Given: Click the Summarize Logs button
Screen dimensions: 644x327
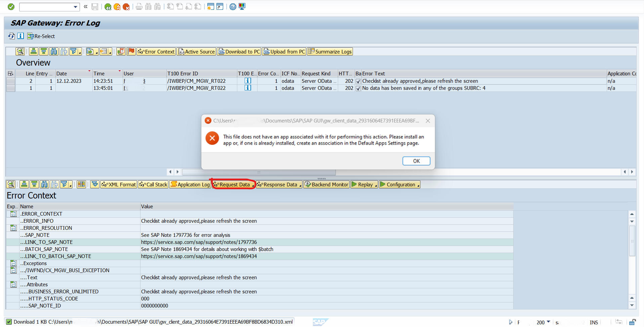Looking at the screenshot, I should [x=330, y=51].
